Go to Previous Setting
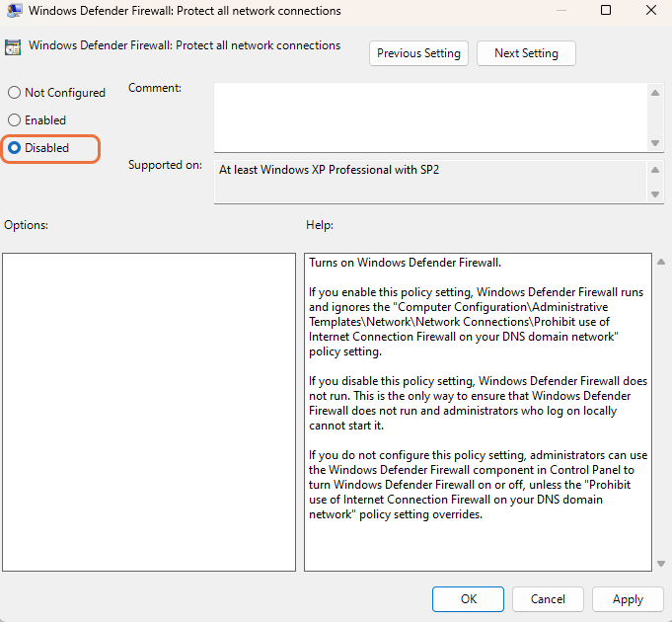Viewport: 672px width, 622px height. tap(418, 53)
